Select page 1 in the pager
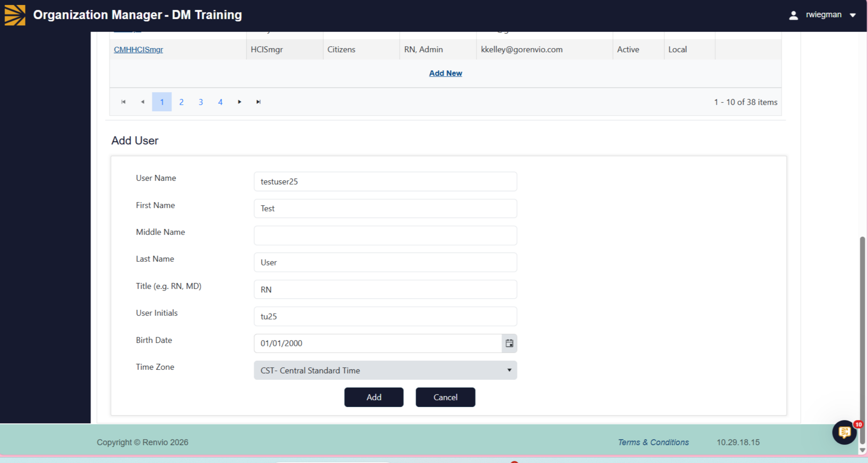868x463 pixels. click(x=162, y=102)
